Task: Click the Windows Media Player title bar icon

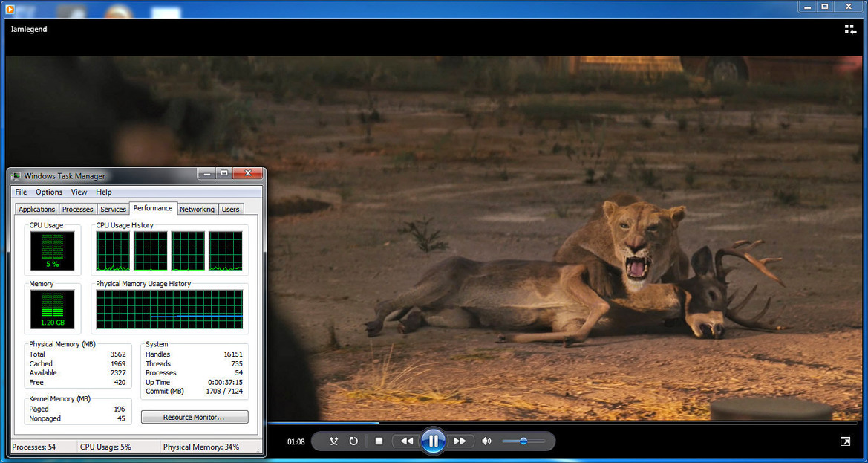Action: [10, 8]
